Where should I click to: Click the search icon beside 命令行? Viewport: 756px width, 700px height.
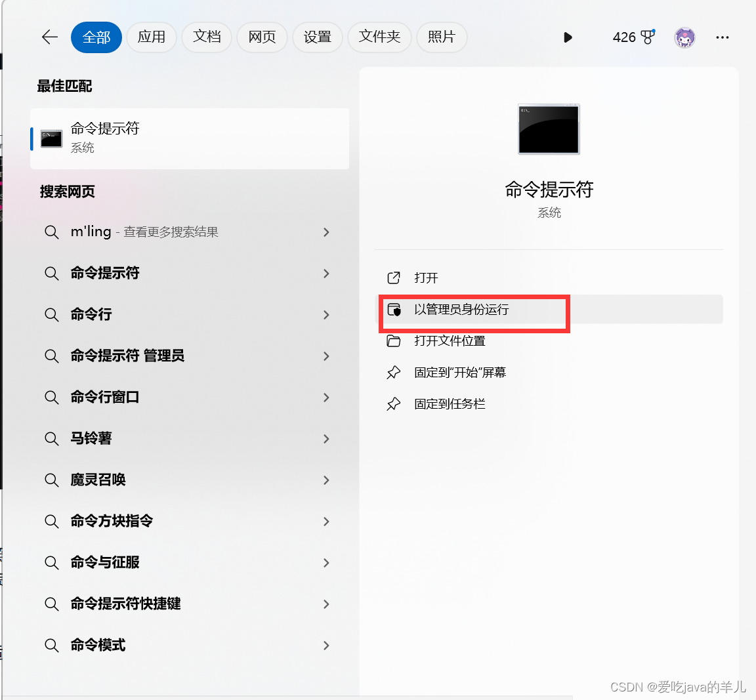pyautogui.click(x=52, y=315)
